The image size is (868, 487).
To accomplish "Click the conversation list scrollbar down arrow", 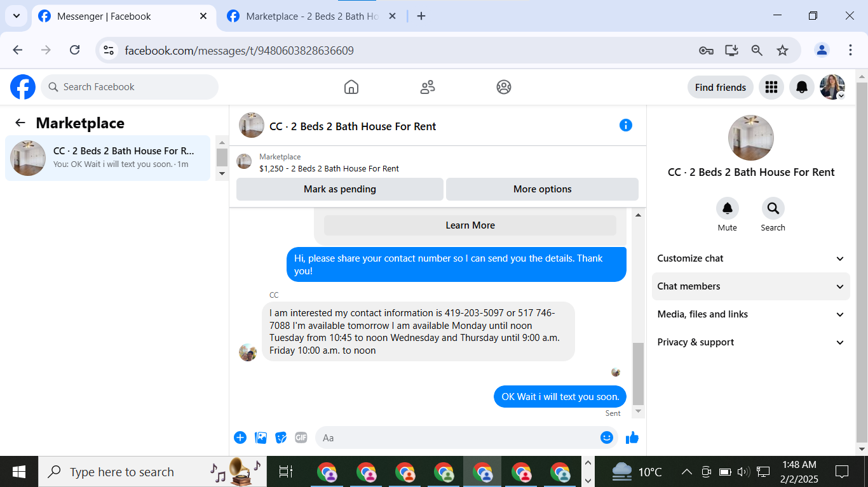I will [222, 173].
